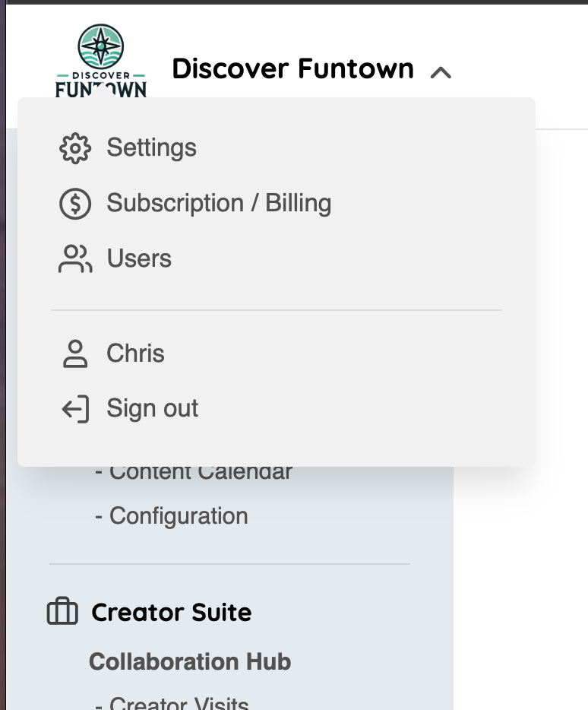588x710 pixels.
Task: Collapse the menu with the chevron arrow
Action: click(x=441, y=72)
